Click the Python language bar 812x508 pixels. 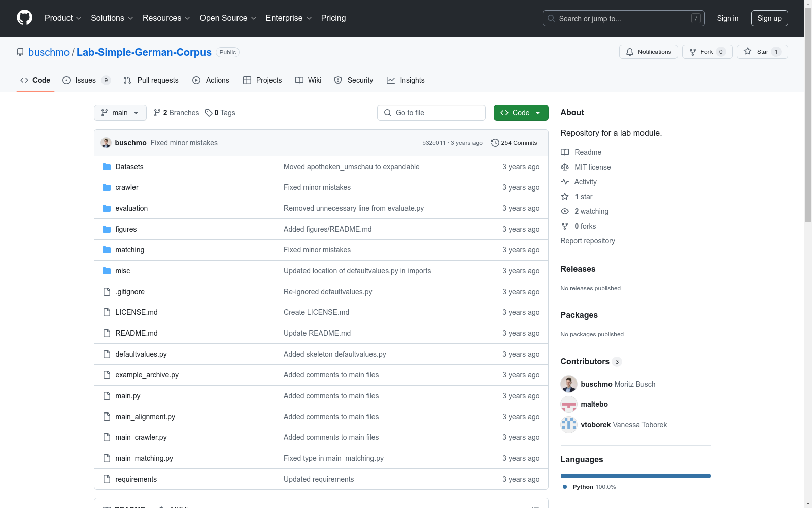636,476
